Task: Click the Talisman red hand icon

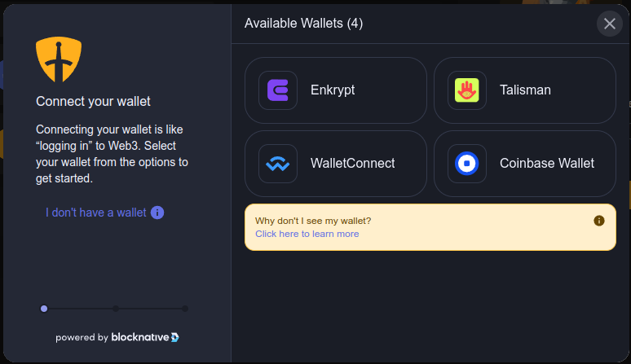Action: 467,90
